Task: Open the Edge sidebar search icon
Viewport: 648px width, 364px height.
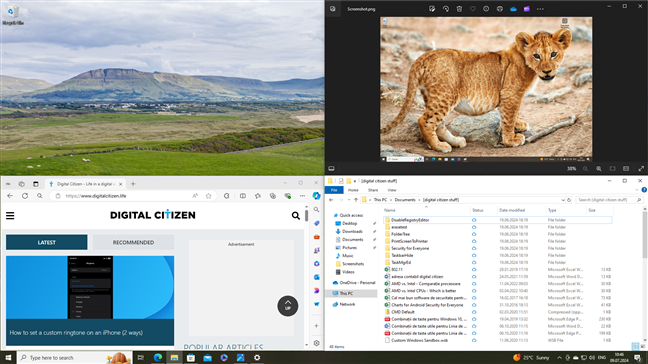Action: coord(317,210)
